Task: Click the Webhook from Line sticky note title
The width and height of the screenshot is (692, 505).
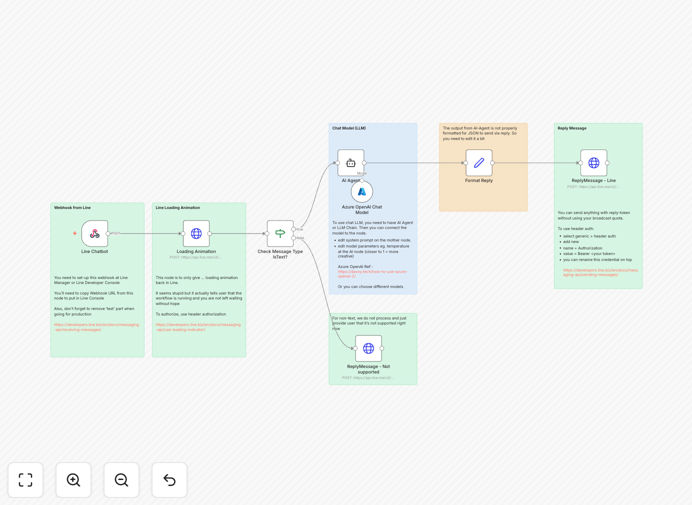Action: [72, 207]
